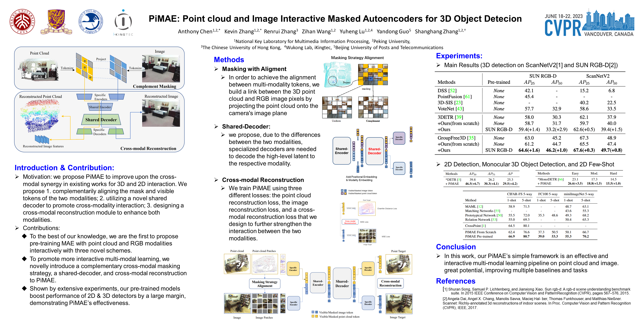Click the Introduction & Contribution heading
Image resolution: width=644 pixels, height=322 pixels.
(64, 168)
